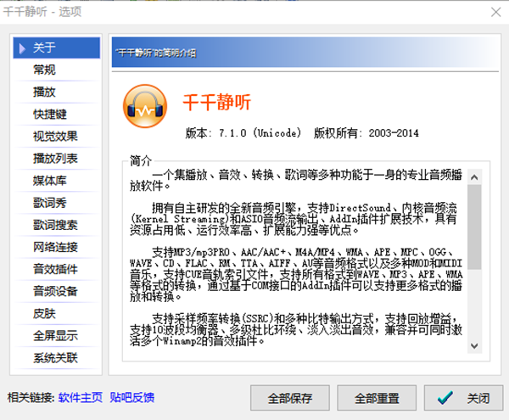Image resolution: width=509 pixels, height=420 pixels.
Task: Go to 快捷键 settings
Action: (49, 114)
